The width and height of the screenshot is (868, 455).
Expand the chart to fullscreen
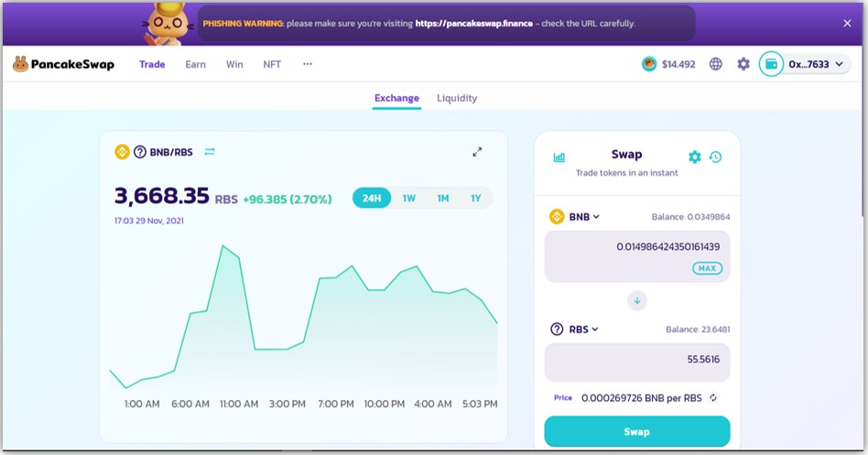477,152
